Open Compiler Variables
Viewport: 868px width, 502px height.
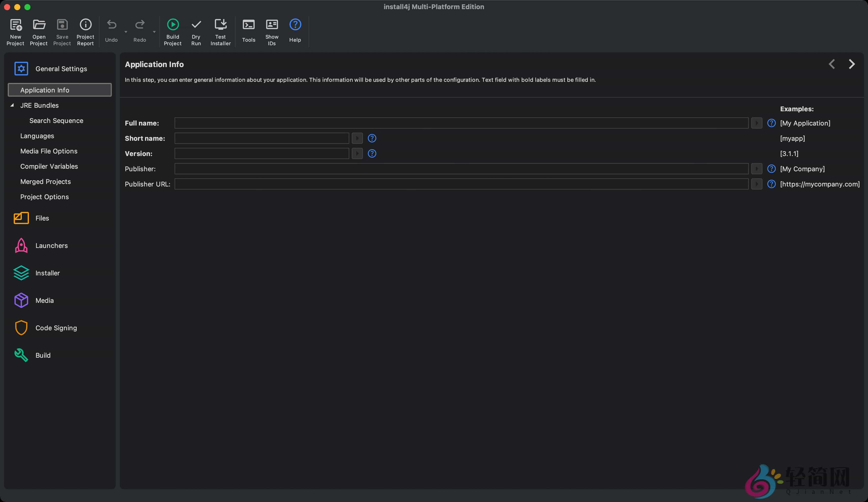click(49, 166)
